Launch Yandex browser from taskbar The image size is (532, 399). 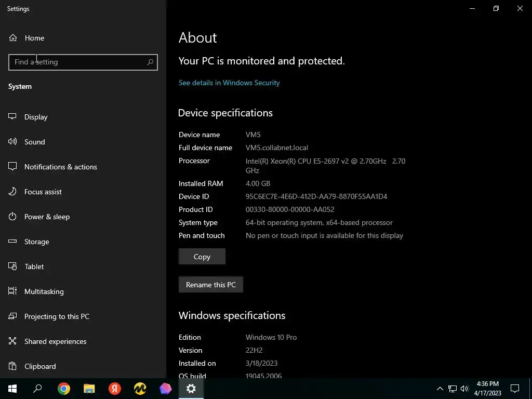point(115,389)
